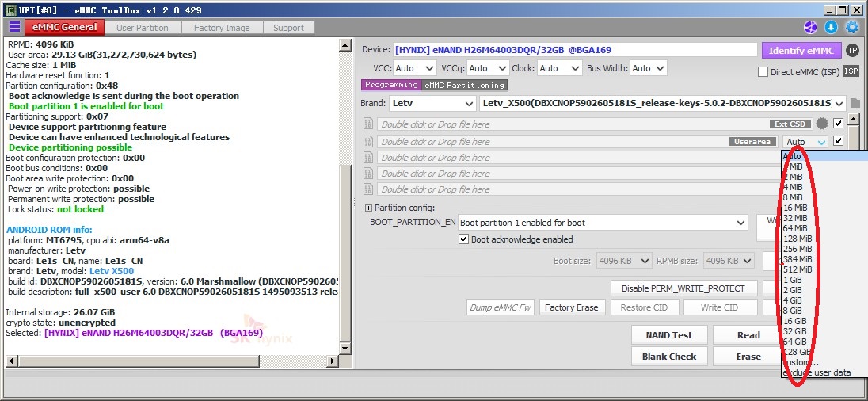The height and width of the screenshot is (401, 868).
Task: Open the Support tab
Action: coord(288,28)
